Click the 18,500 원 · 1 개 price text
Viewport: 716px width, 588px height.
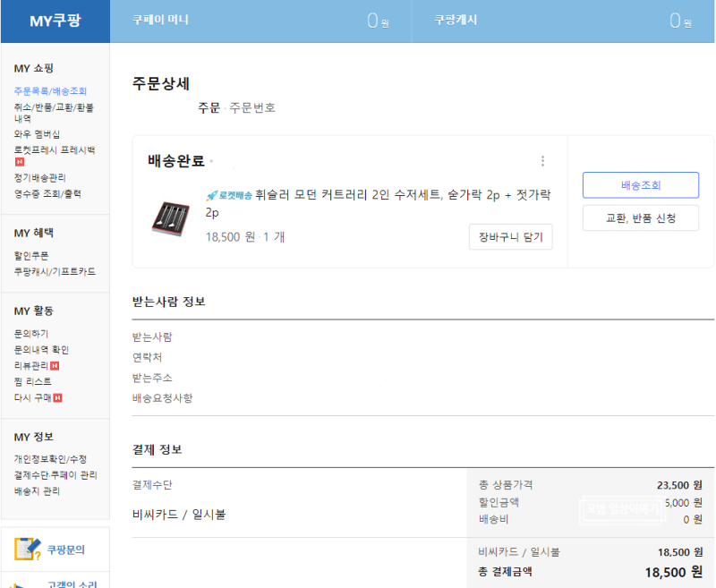[x=245, y=237]
